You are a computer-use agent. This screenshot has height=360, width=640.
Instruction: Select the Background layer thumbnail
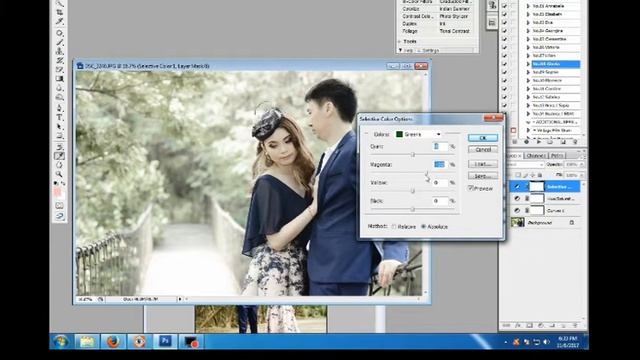pyautogui.click(x=518, y=222)
